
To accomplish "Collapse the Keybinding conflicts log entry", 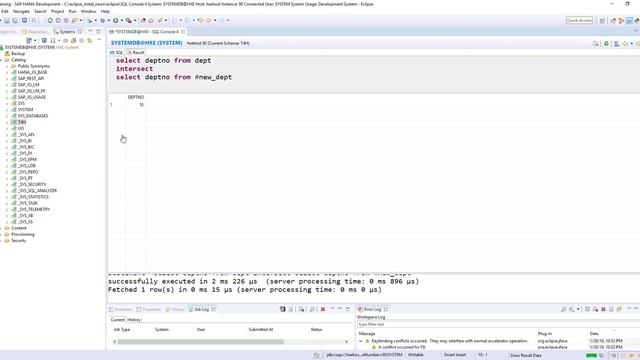I will (x=360, y=341).
